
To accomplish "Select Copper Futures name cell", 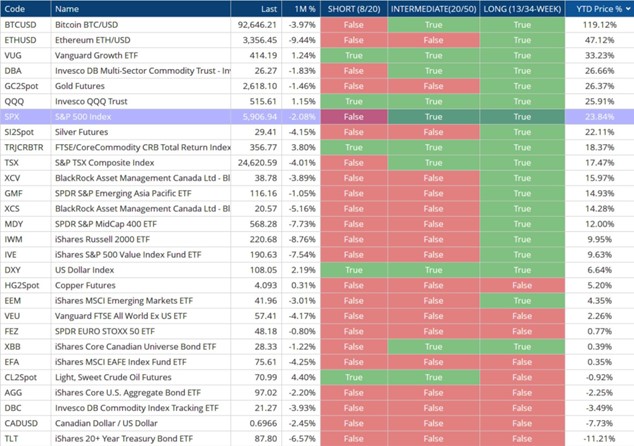I will (x=141, y=286).
